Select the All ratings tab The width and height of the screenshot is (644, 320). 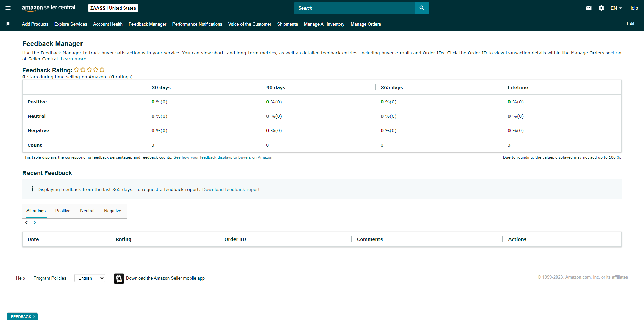click(x=36, y=211)
